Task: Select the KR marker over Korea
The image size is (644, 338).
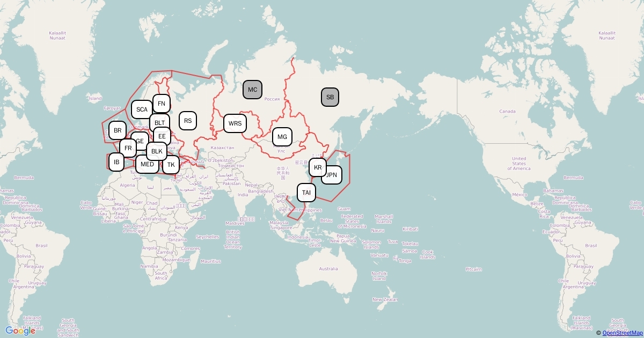Action: [x=318, y=167]
